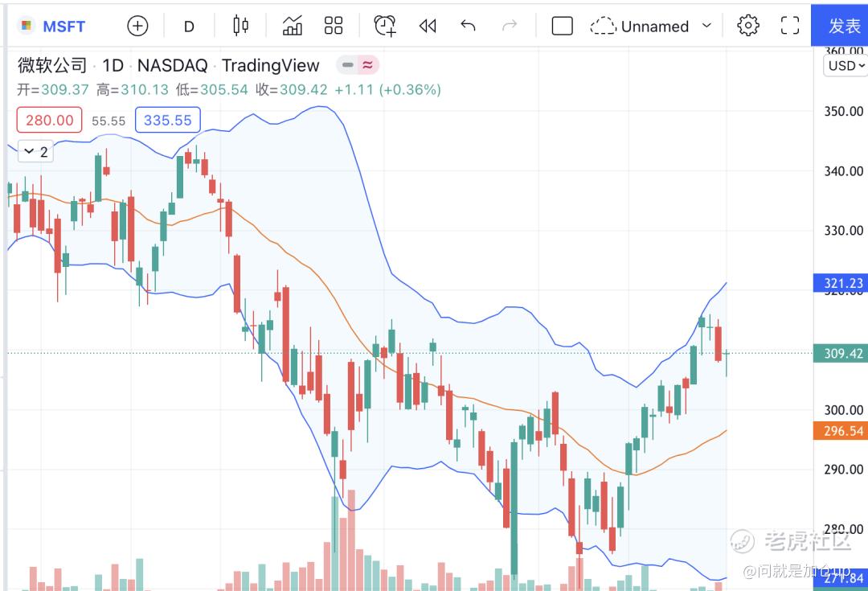Viewport: 868px width, 591px height.
Task: Select the 280.00 red price box
Action: pyautogui.click(x=49, y=120)
